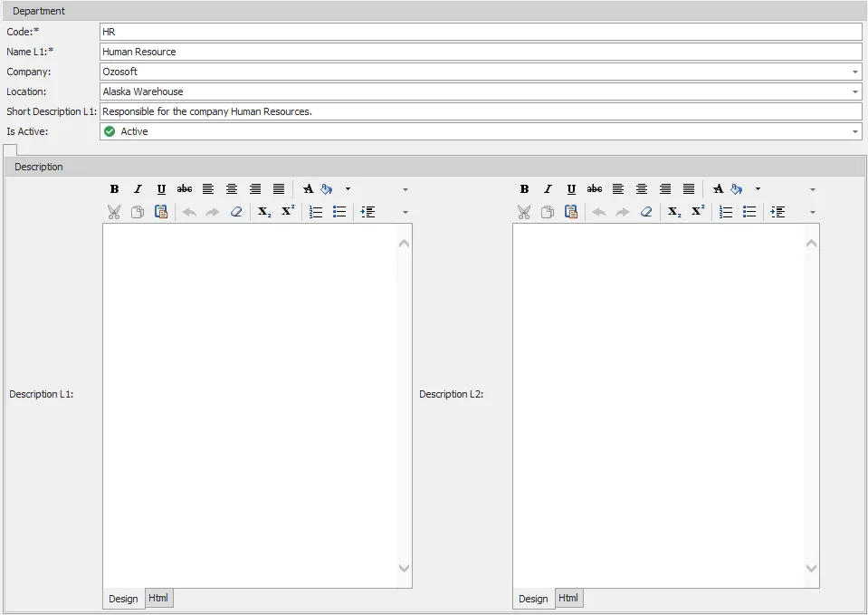Screen dimensions: 868x615
Task: Click the eraser icon in Description L2 toolbar
Action: (x=646, y=212)
